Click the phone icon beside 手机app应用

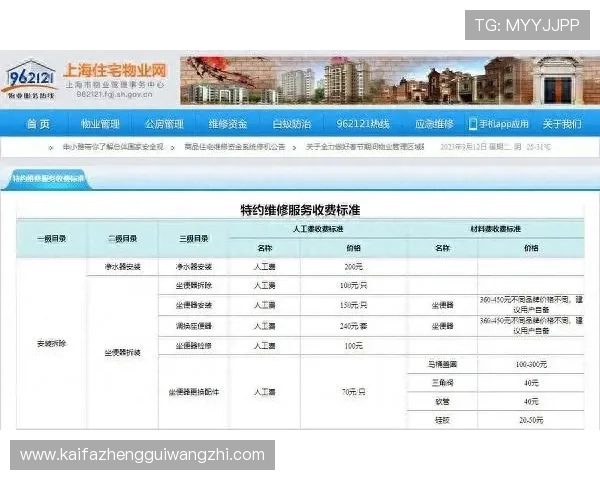tap(473, 124)
